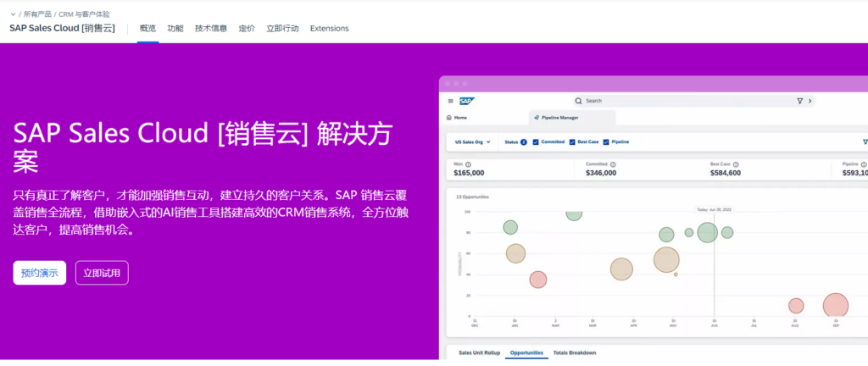Click the magnifier icon in the search bar
This screenshot has height=366, width=868.
pos(578,101)
